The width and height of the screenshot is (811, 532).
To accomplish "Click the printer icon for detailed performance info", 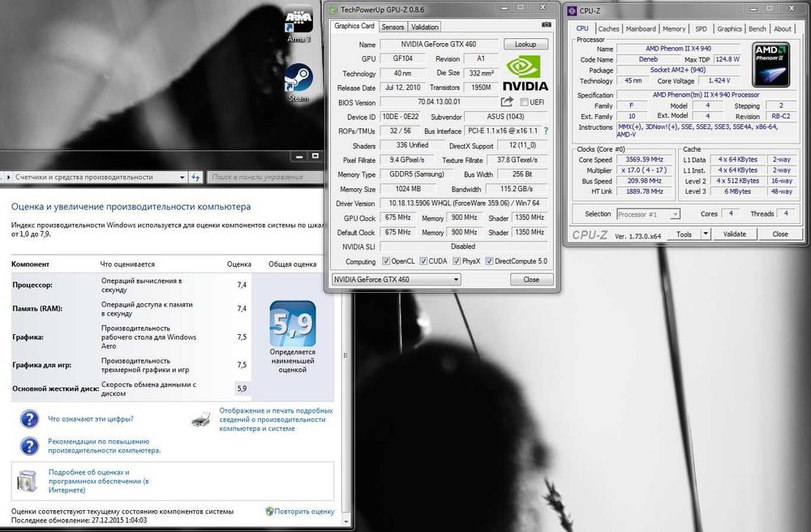I will tap(201, 419).
